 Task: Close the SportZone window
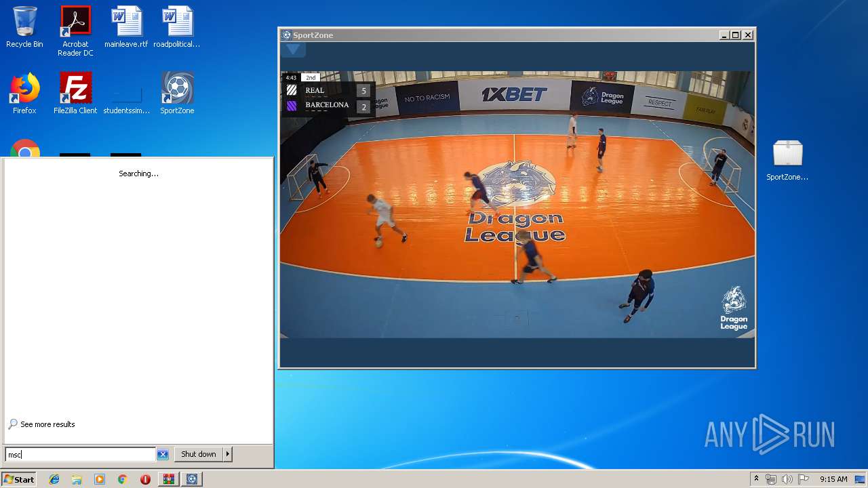(x=748, y=35)
